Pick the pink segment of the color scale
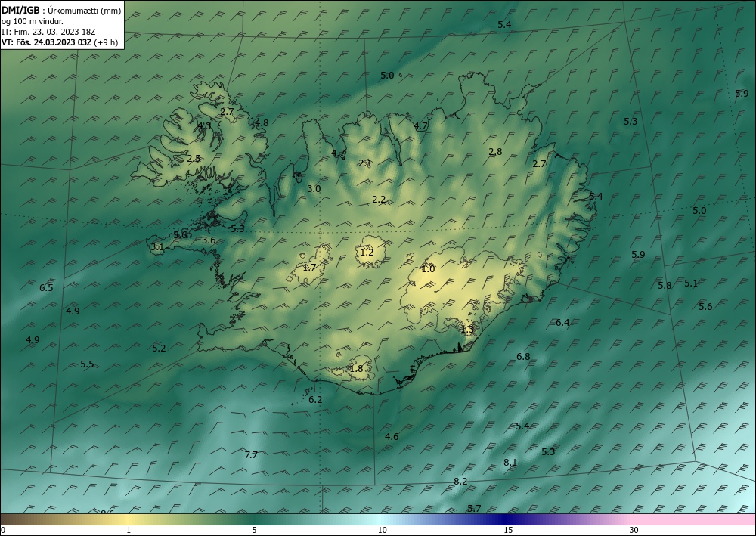Screen dimensions: 756x536 coord(694,519)
